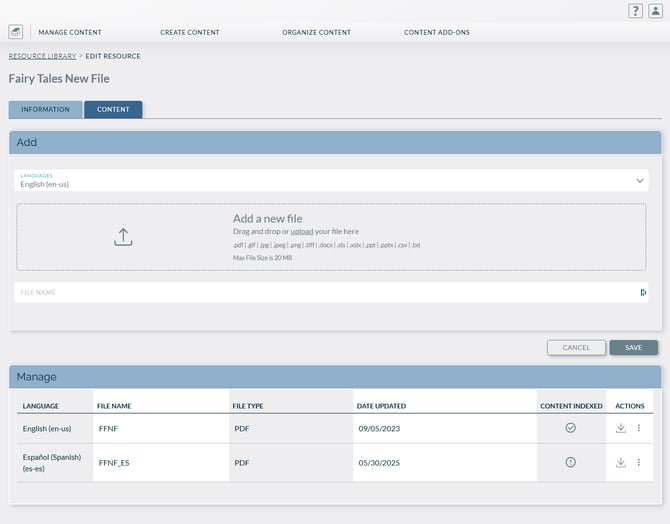Go to Resource Library breadcrumb link
This screenshot has width=670, height=524.
point(42,56)
